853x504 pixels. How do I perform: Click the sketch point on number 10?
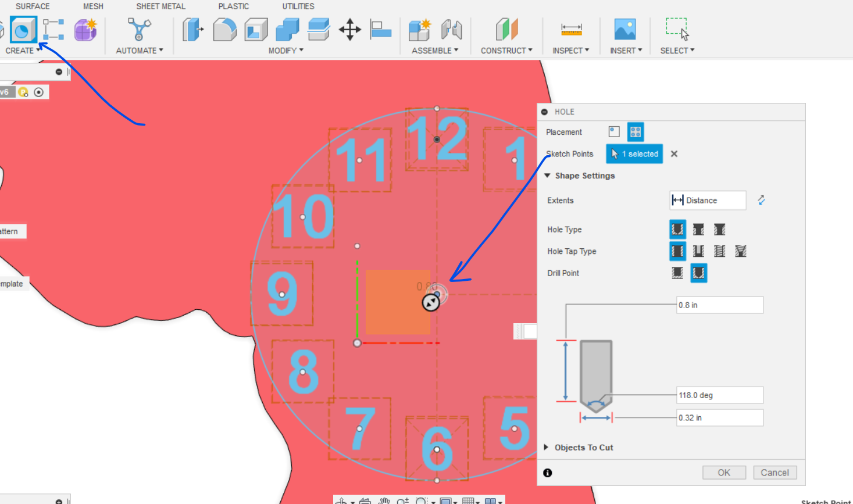[302, 217]
